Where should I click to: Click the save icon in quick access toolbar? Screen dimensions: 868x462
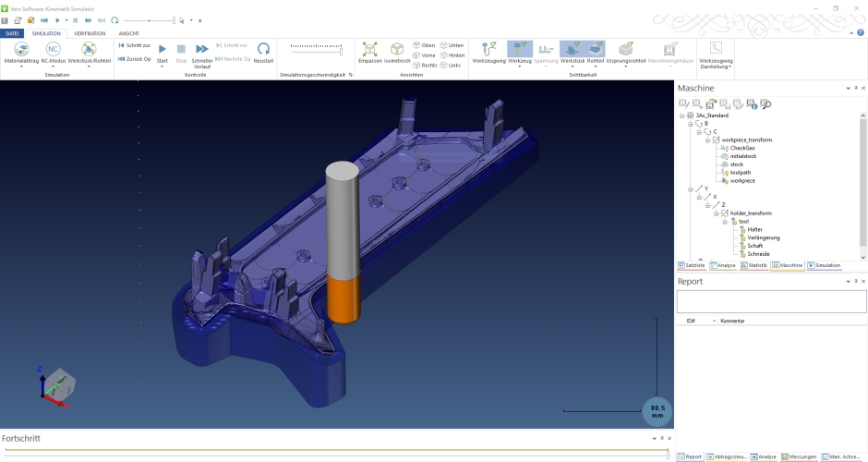click(5, 20)
